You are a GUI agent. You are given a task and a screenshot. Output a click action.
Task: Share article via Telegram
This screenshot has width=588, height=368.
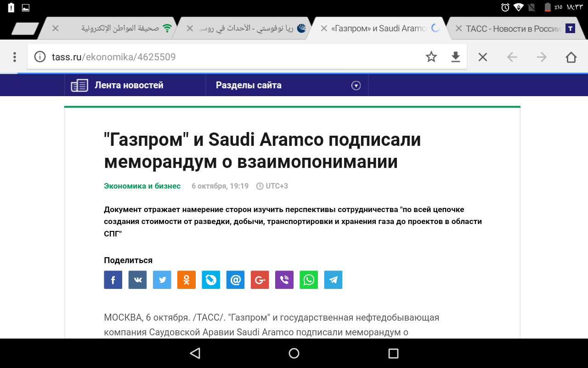pyautogui.click(x=334, y=280)
